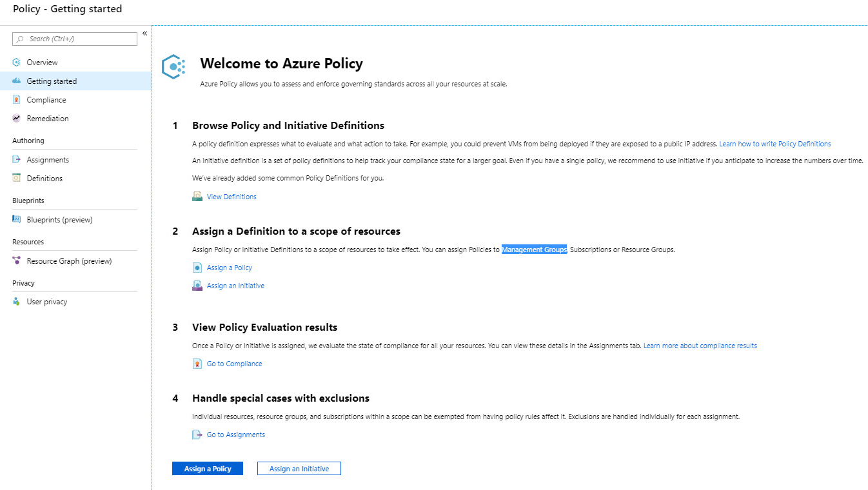868x490 pixels.
Task: Click the Policy - Getting started title
Action: pyautogui.click(x=67, y=9)
